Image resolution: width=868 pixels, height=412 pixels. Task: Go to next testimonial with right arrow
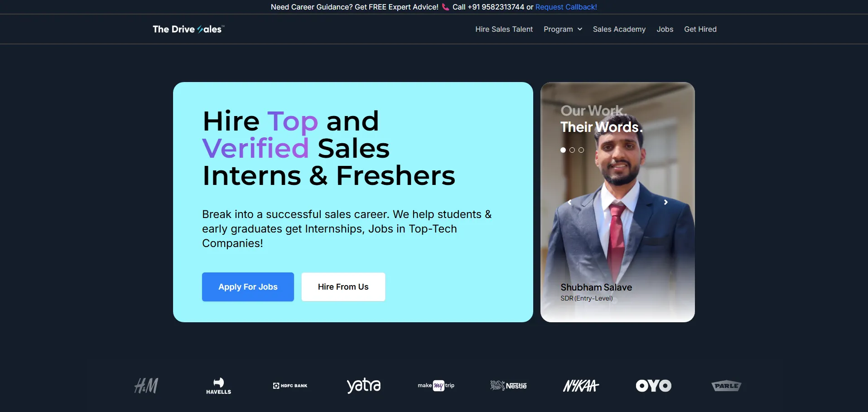[x=665, y=202]
